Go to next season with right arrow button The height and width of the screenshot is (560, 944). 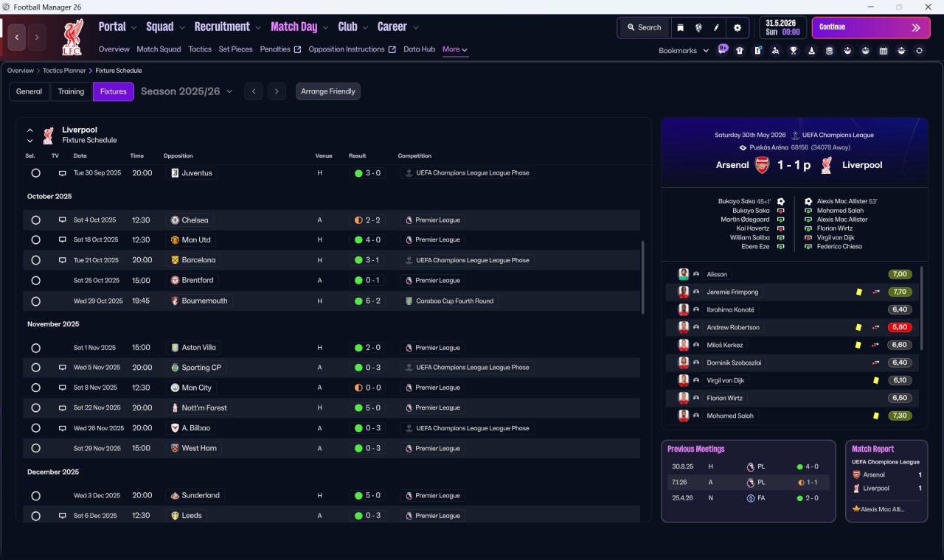[277, 91]
